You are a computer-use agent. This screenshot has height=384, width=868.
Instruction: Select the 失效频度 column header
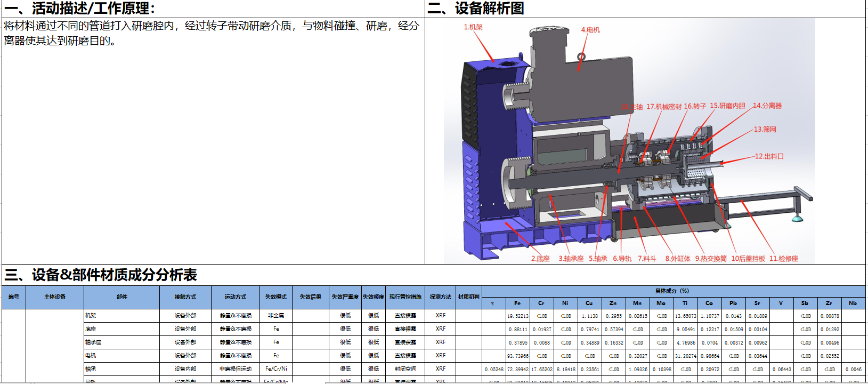tap(374, 297)
